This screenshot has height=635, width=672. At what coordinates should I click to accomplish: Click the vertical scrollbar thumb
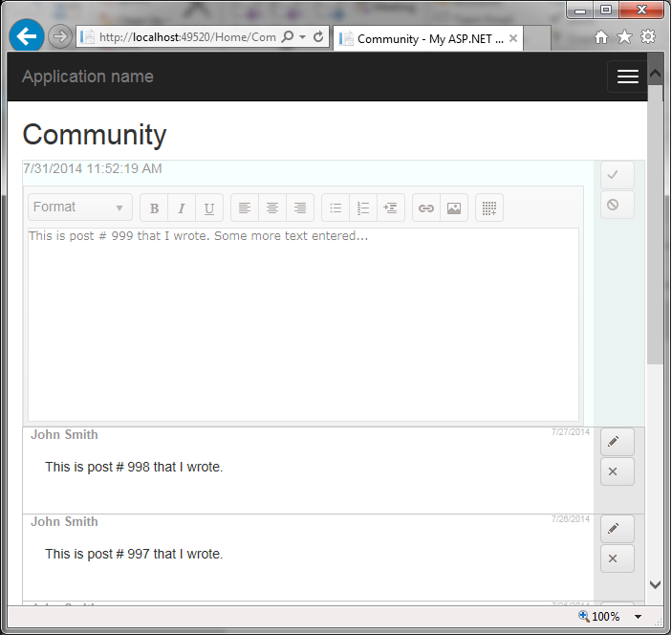pos(655,225)
